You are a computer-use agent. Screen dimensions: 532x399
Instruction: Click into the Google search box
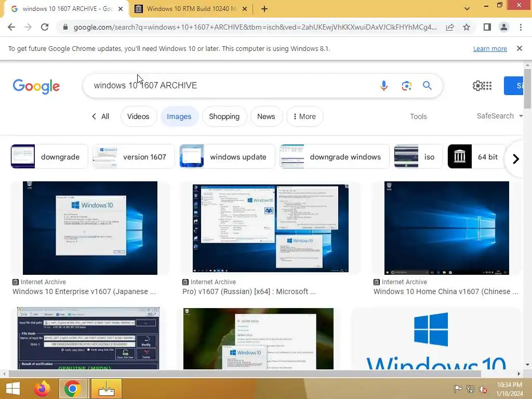(x=231, y=86)
